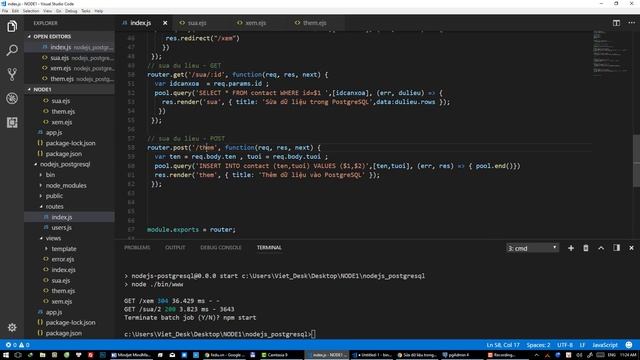Click the feedback smiley in status bar

point(629,345)
